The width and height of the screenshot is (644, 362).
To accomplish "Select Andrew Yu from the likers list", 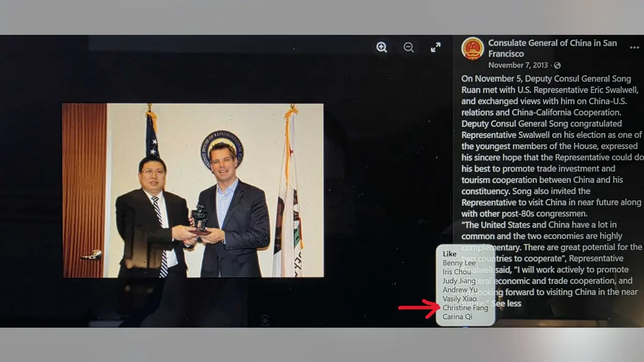I will click(460, 290).
